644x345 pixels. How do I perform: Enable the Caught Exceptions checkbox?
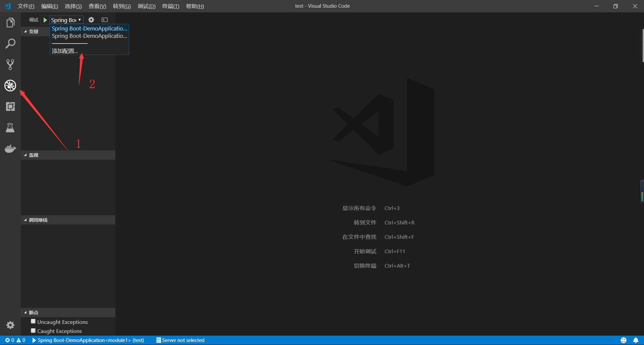tap(33, 330)
